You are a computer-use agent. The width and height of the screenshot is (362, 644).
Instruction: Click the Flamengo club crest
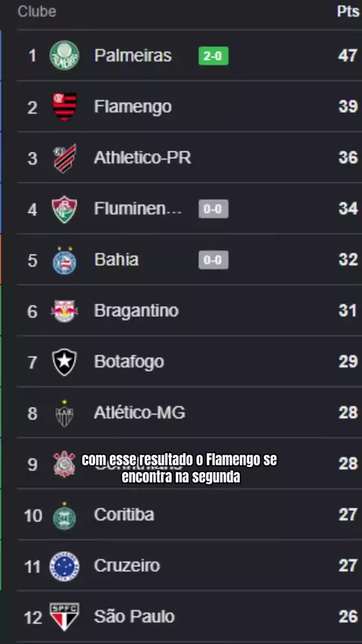pyautogui.click(x=65, y=107)
